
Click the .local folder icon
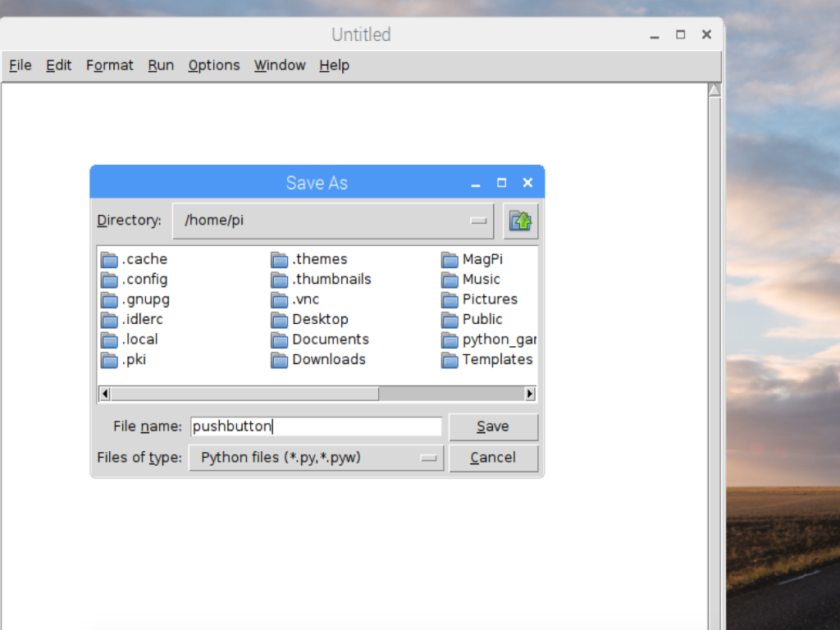(109, 340)
